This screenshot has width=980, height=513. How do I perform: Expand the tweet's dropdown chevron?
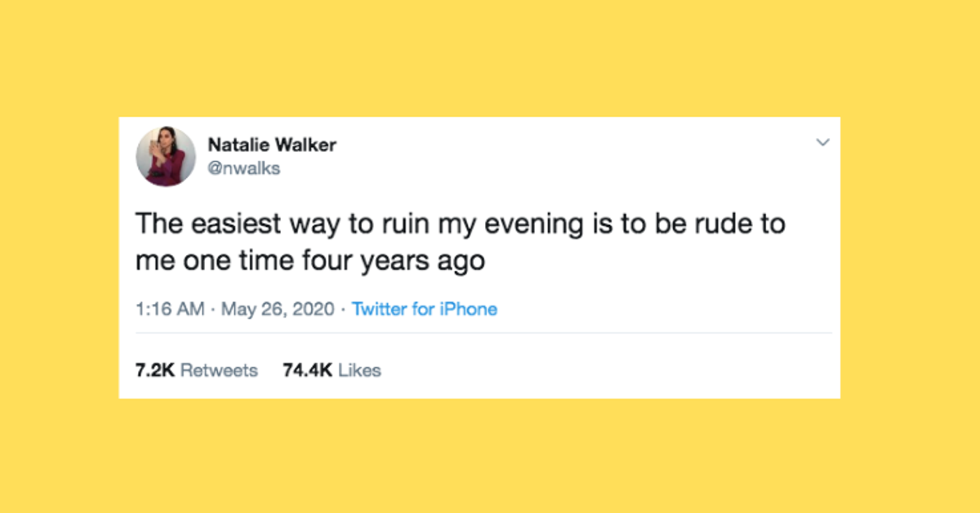[823, 142]
